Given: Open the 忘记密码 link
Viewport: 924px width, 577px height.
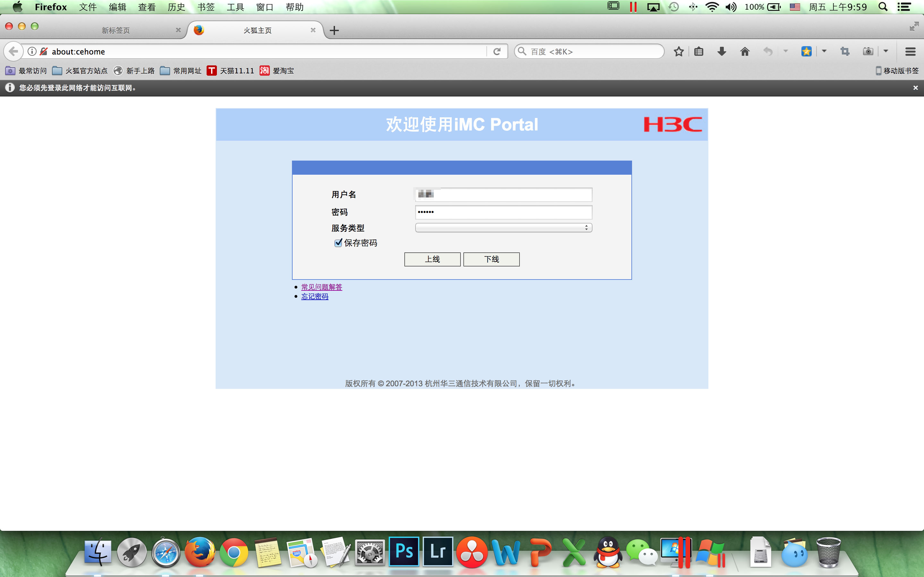Looking at the screenshot, I should click(x=315, y=297).
